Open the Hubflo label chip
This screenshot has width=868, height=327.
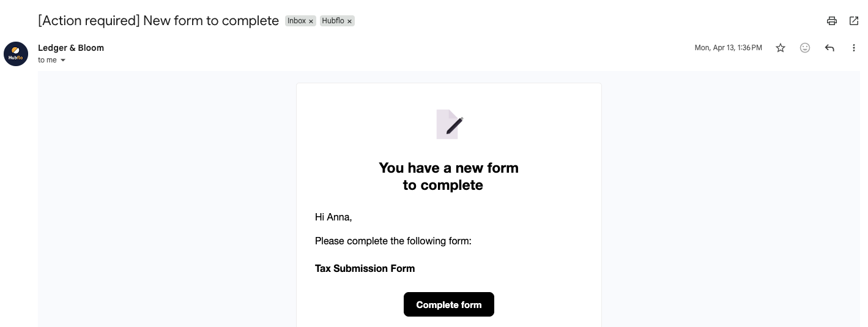(x=333, y=21)
